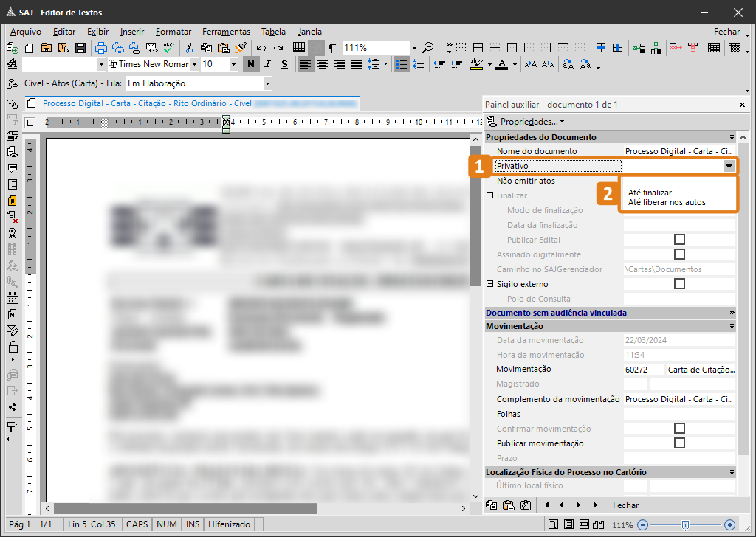This screenshot has width=756, height=537.
Task: Go to the last document in auxiliary panel
Action: pos(597,505)
